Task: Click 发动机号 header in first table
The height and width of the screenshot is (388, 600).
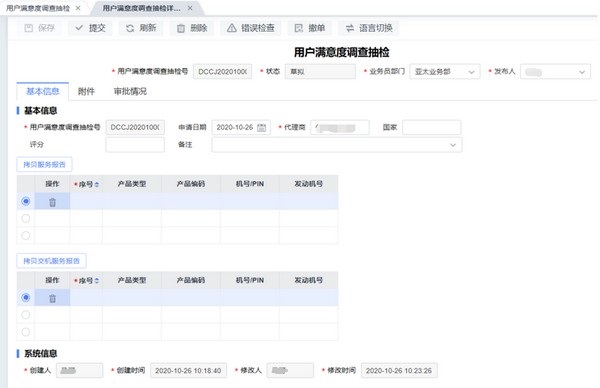Action: (308, 184)
